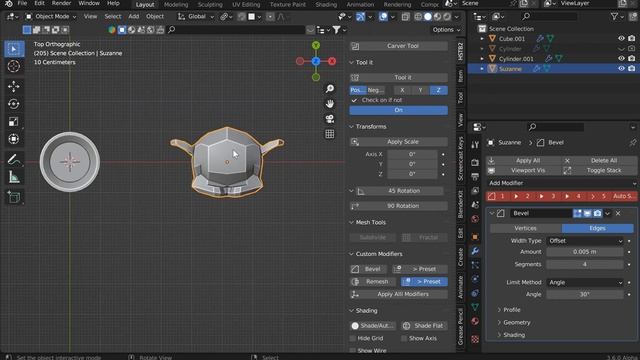Switch to the Sculpting workspace tab

tap(210, 4)
